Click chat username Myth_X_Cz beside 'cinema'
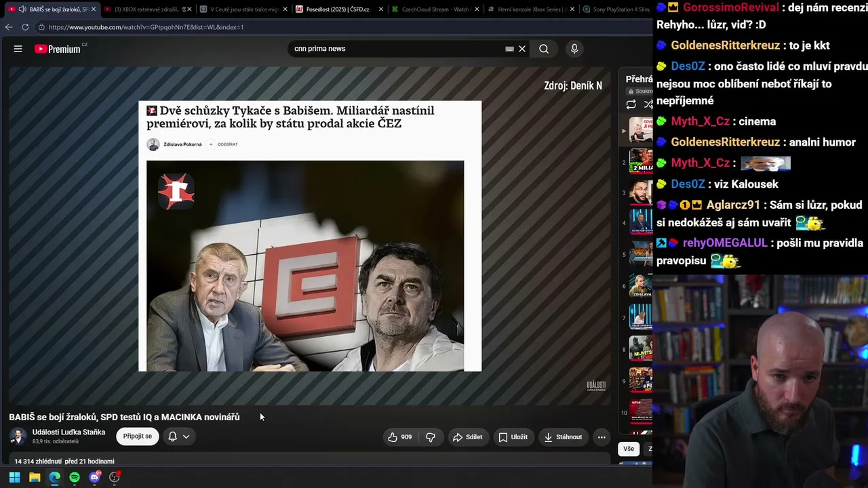Viewport: 868px width, 488px height. (x=701, y=121)
